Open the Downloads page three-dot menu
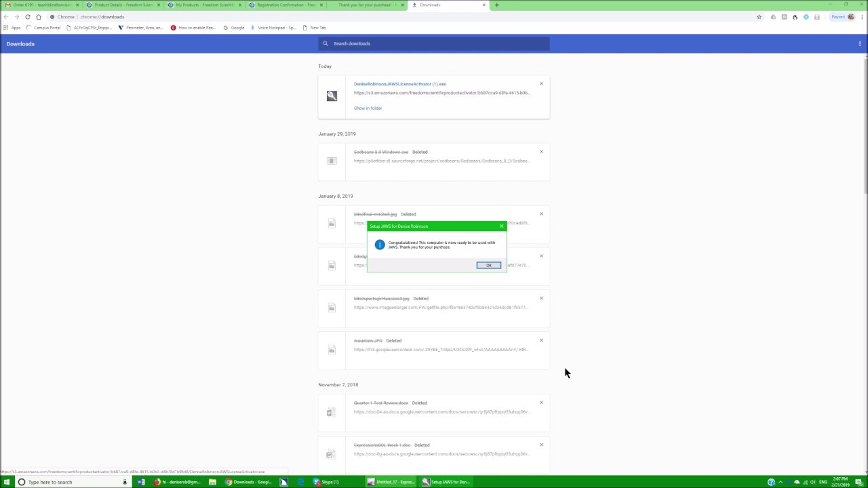868x488 pixels. (860, 44)
